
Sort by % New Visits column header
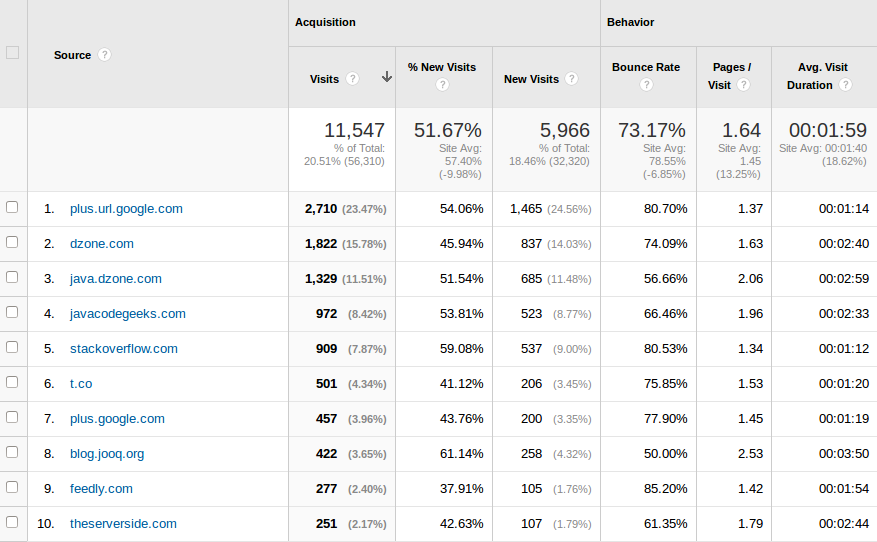(442, 67)
